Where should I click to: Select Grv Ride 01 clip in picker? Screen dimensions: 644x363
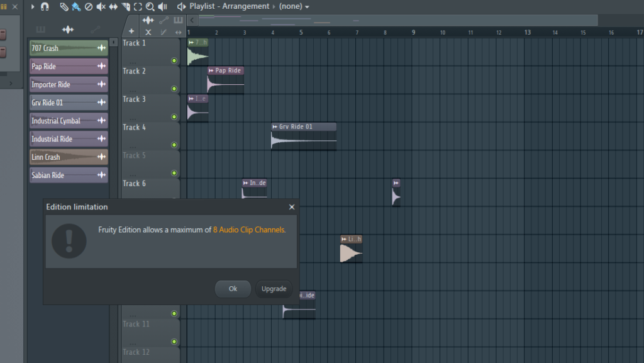(69, 103)
